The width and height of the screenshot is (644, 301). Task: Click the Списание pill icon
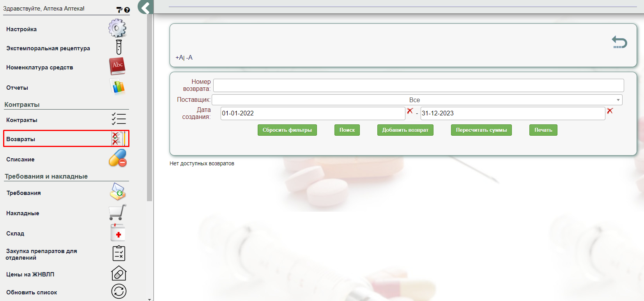coord(118,158)
